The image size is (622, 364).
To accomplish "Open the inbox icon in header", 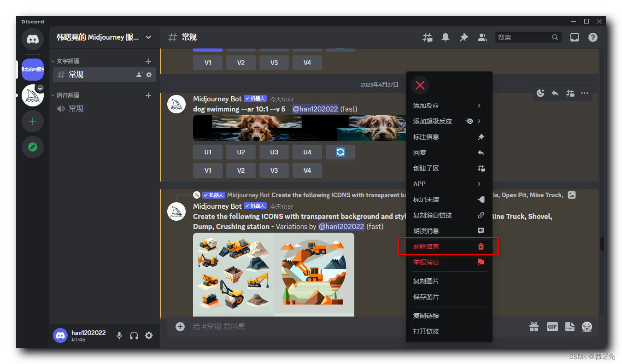I will (x=575, y=37).
